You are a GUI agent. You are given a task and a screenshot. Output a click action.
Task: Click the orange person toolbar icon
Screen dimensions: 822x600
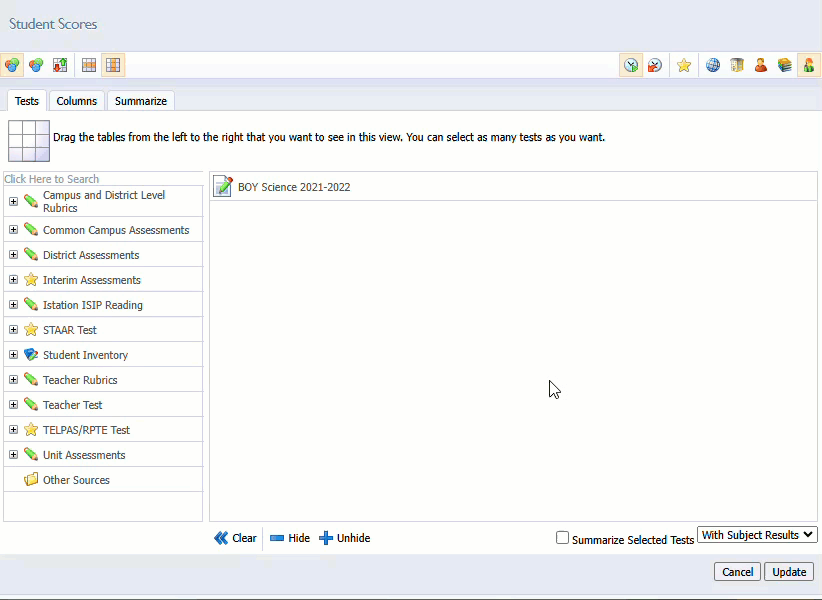[761, 65]
